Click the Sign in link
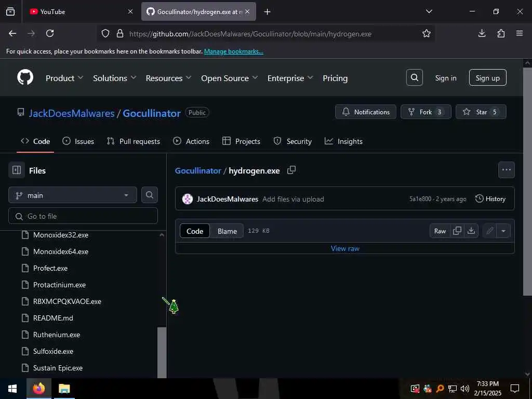The height and width of the screenshot is (399, 532). [x=445, y=78]
